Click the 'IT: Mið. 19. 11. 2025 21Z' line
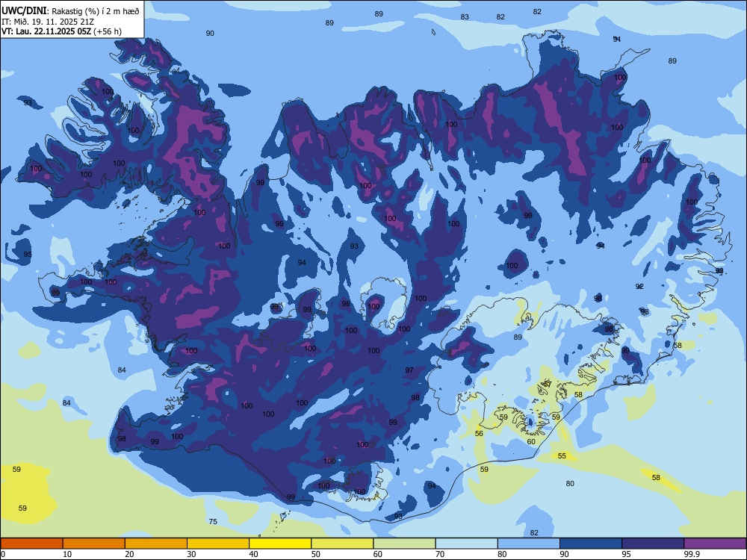747x560 pixels. tap(48, 22)
